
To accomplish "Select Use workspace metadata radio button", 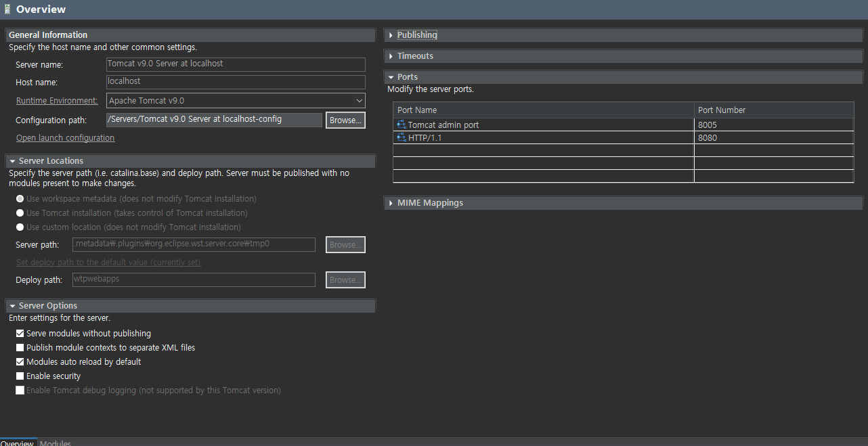I will click(x=20, y=199).
